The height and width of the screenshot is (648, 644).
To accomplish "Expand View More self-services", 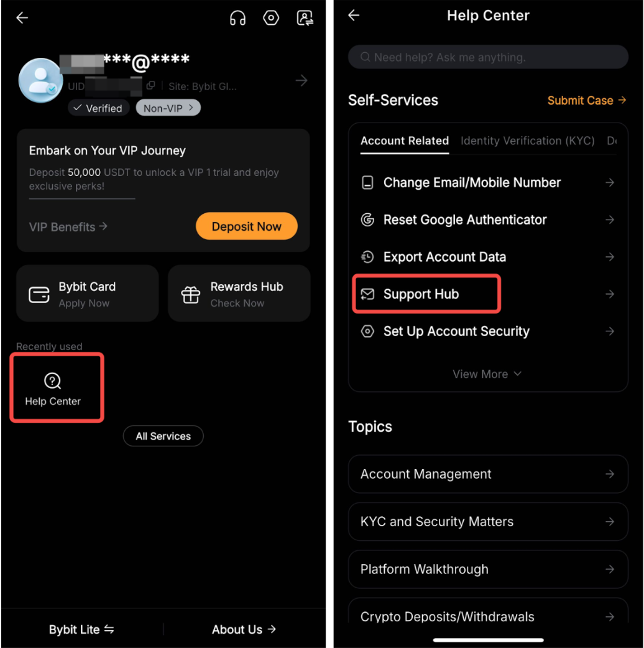I will click(x=487, y=374).
